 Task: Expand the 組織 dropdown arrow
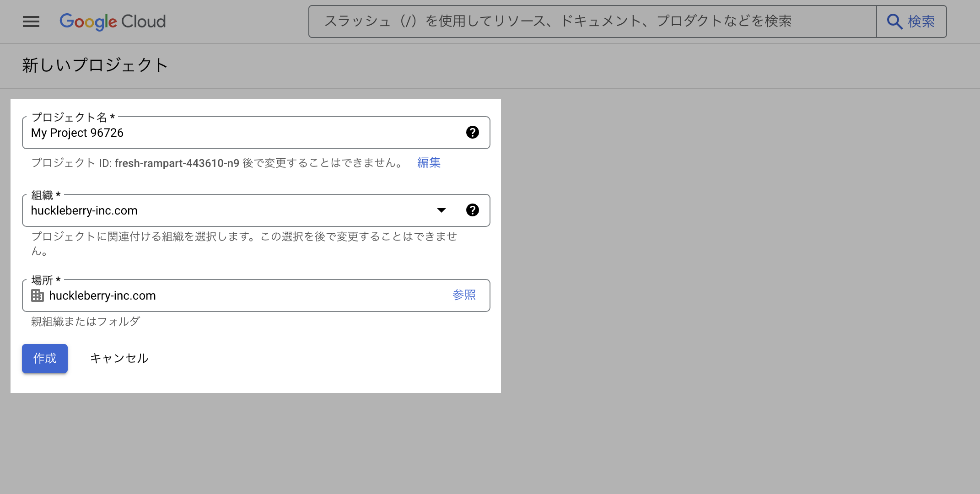click(441, 210)
